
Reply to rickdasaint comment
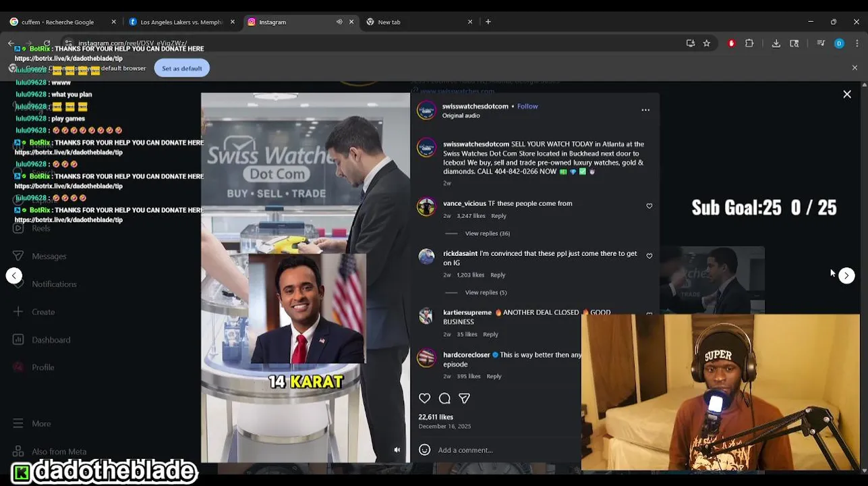click(x=498, y=275)
